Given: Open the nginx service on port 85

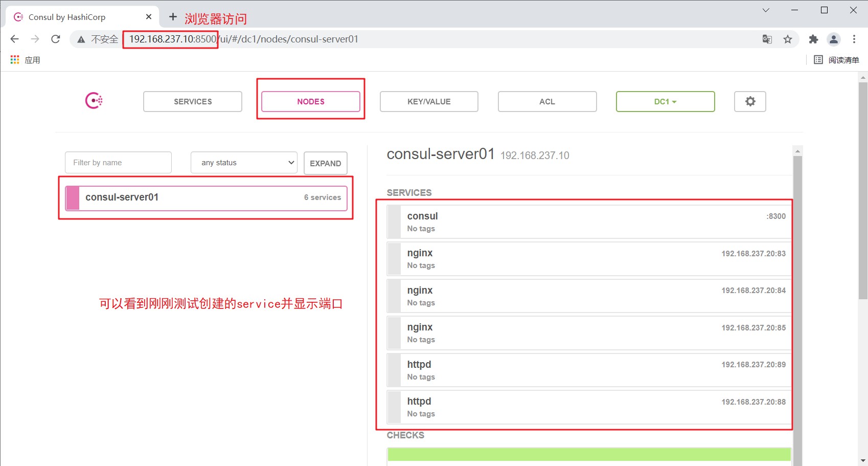Looking at the screenshot, I should click(589, 333).
